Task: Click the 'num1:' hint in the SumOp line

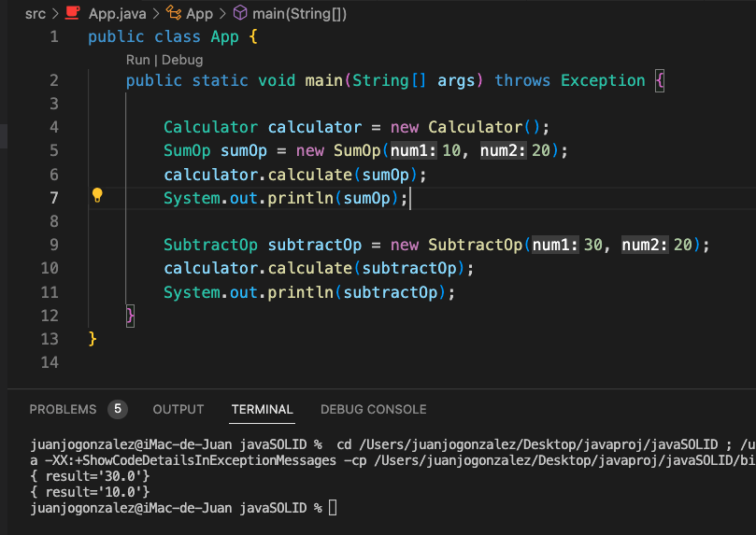Action: click(x=414, y=150)
